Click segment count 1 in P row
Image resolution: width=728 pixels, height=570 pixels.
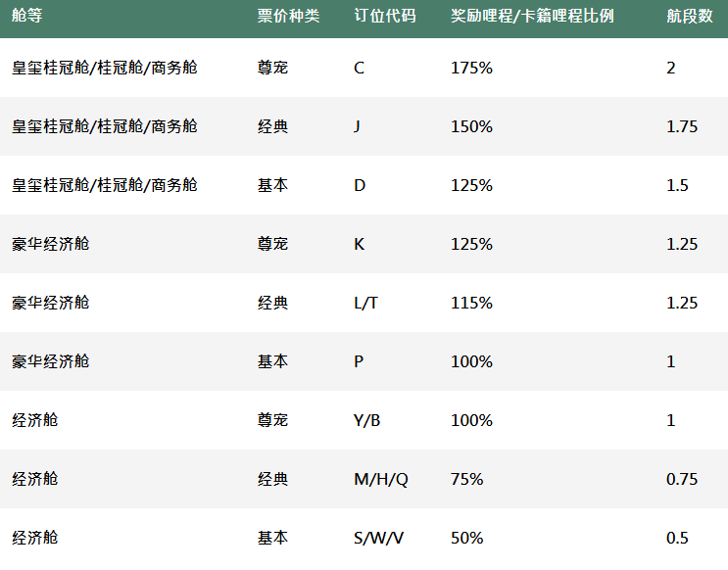[670, 361]
